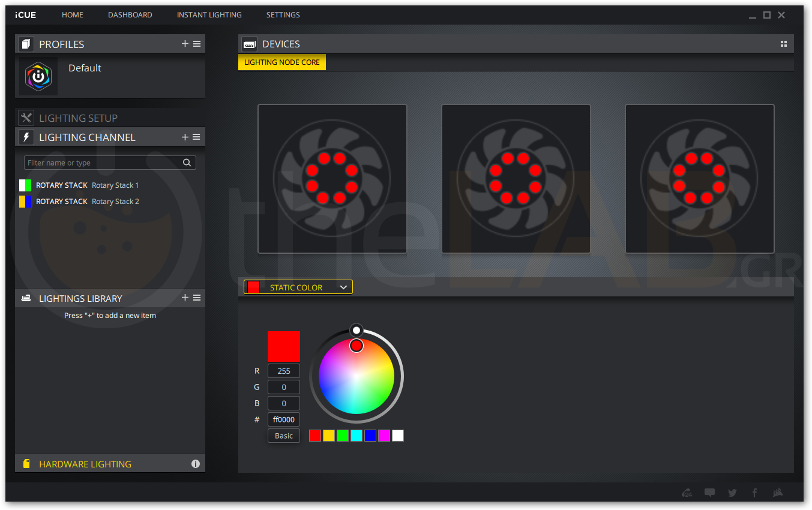The width and height of the screenshot is (812, 510).
Task: Click the Lighting Setup wrench icon
Action: pyautogui.click(x=26, y=118)
